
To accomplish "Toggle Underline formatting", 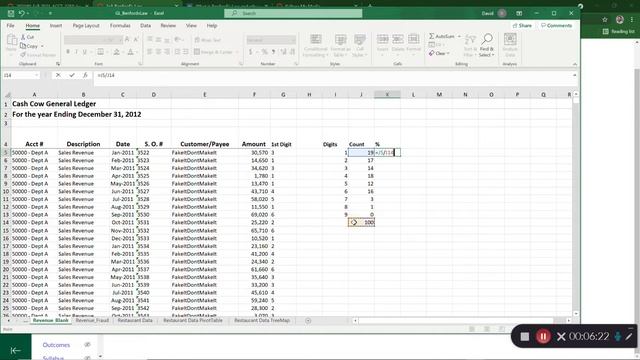I will coord(84,52).
